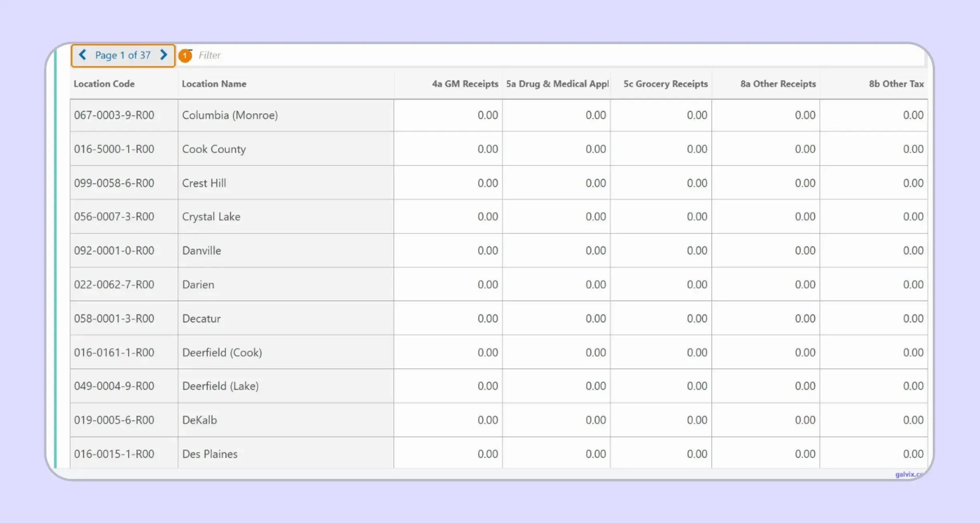The width and height of the screenshot is (980, 523).
Task: Select the Des Plaines location name
Action: [210, 454]
